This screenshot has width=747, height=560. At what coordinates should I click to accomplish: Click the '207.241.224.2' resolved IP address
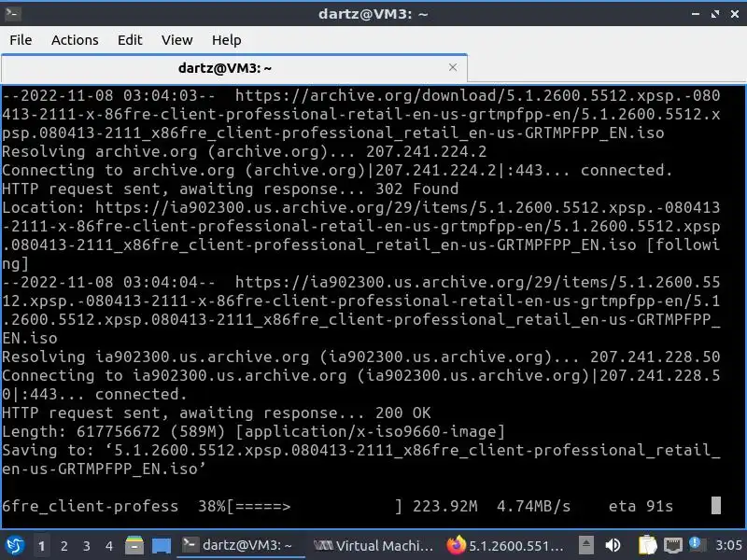427,151
